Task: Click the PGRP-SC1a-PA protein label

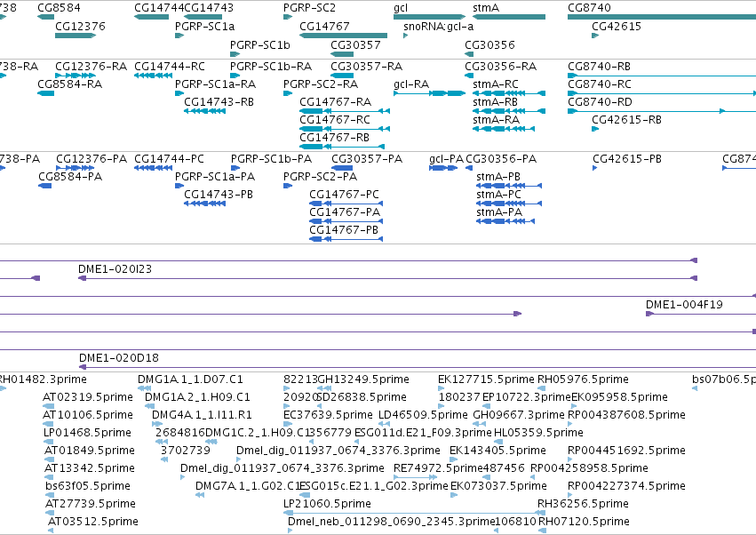Action: coord(215,177)
